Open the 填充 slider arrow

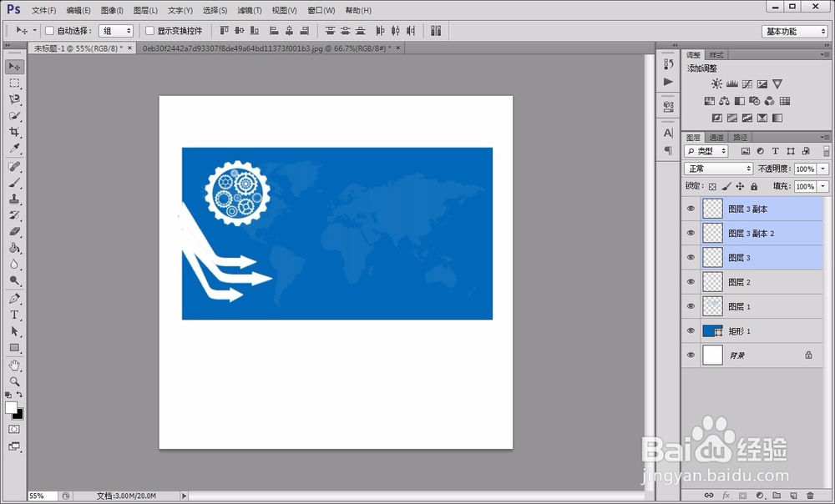823,186
